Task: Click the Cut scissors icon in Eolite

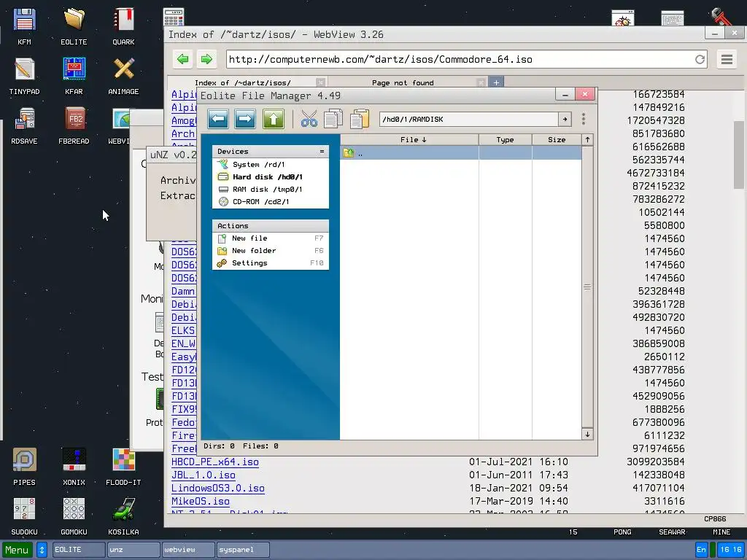Action: pos(309,119)
